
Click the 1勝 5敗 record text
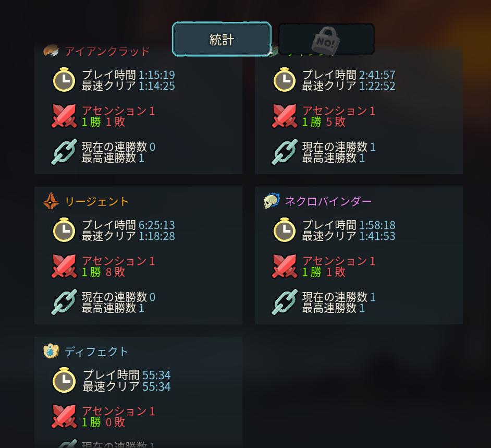click(324, 122)
